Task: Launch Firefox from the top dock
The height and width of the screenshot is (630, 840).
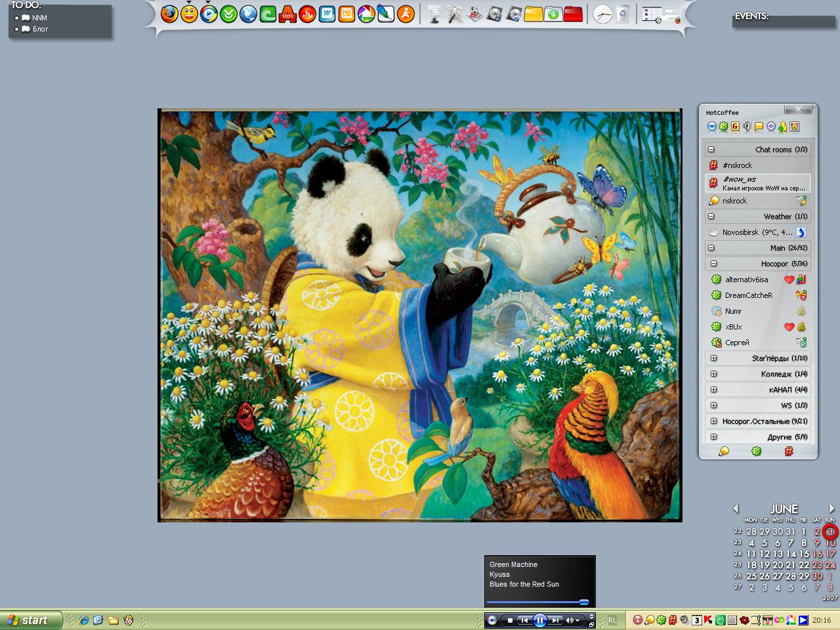Action: point(169,14)
